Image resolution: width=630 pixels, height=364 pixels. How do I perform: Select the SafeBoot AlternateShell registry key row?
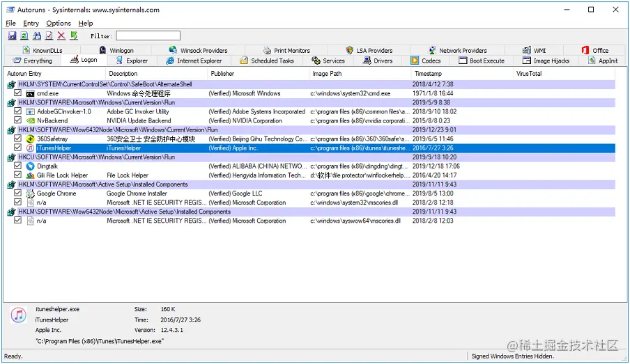click(311, 84)
